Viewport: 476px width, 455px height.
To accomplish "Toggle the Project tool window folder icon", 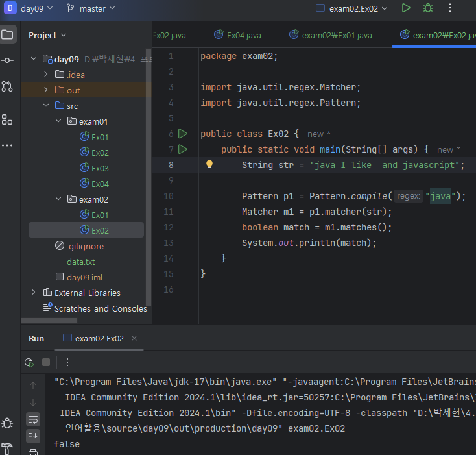I will (x=7, y=34).
